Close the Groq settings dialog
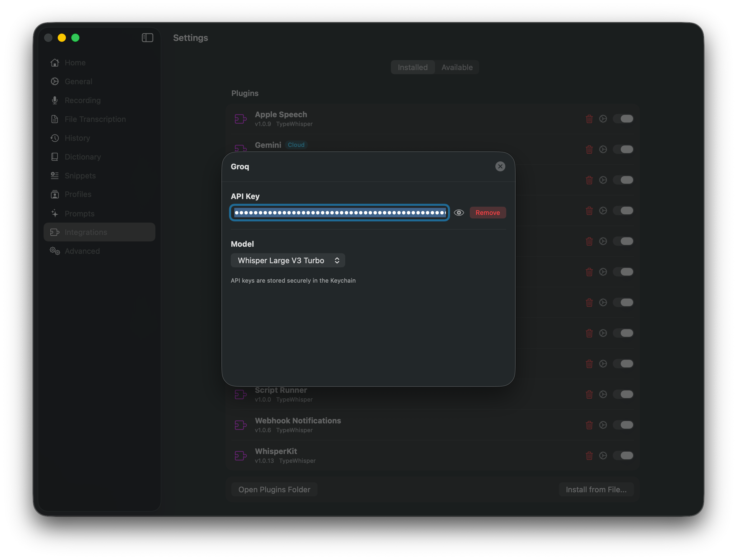The height and width of the screenshot is (560, 737). click(500, 166)
